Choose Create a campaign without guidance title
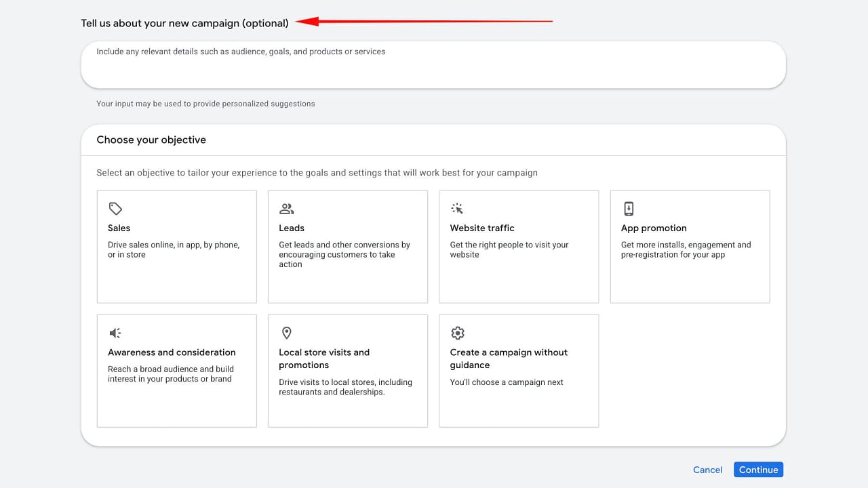 [509, 359]
